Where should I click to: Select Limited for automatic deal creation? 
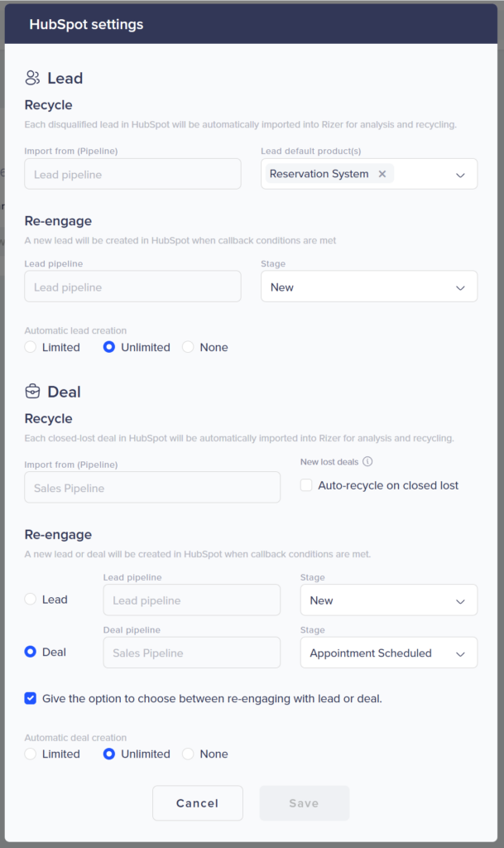(x=31, y=754)
